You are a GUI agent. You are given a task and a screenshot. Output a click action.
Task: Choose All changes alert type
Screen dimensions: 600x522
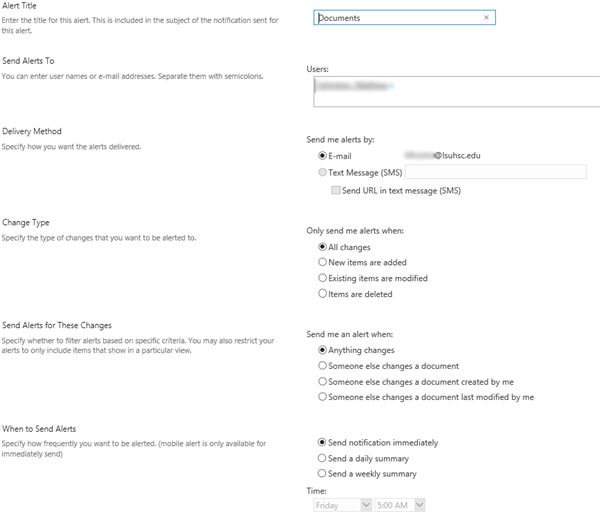tap(322, 247)
